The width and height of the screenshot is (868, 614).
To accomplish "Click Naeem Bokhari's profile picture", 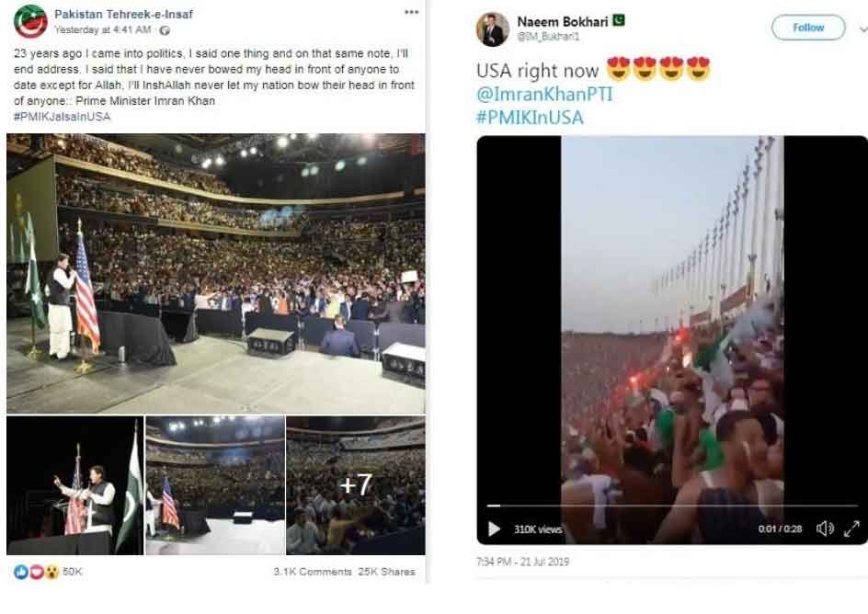I will [493, 29].
